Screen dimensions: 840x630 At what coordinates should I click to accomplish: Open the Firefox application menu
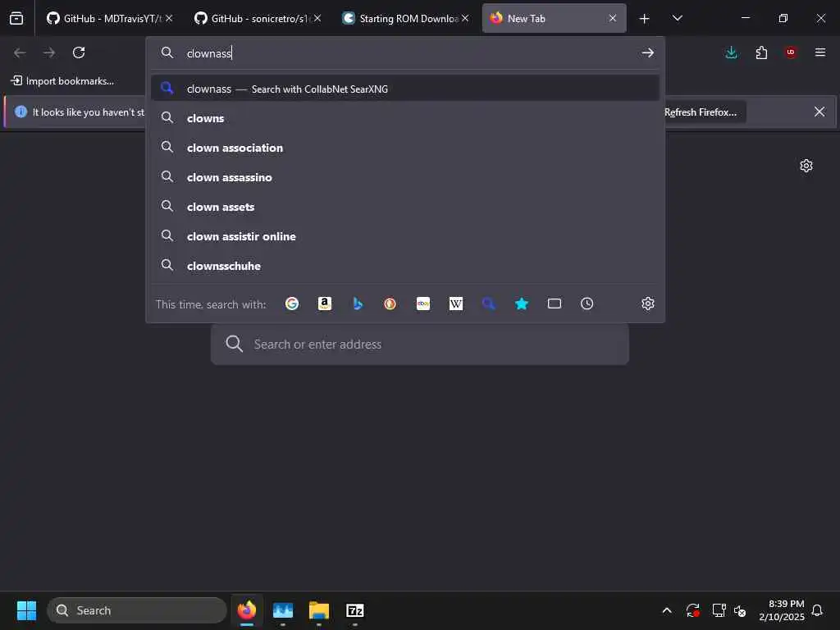point(820,52)
